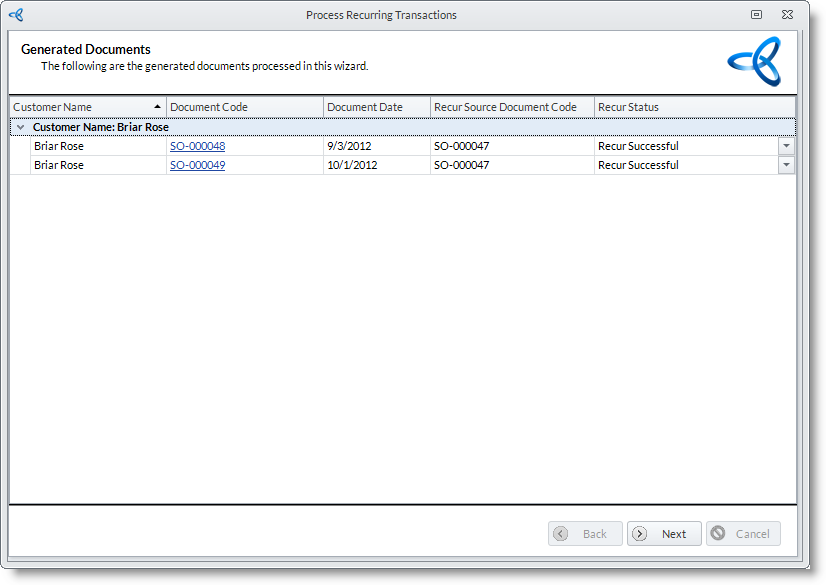
Task: Click Briar Rose name in SO-000048 row
Action: [59, 146]
